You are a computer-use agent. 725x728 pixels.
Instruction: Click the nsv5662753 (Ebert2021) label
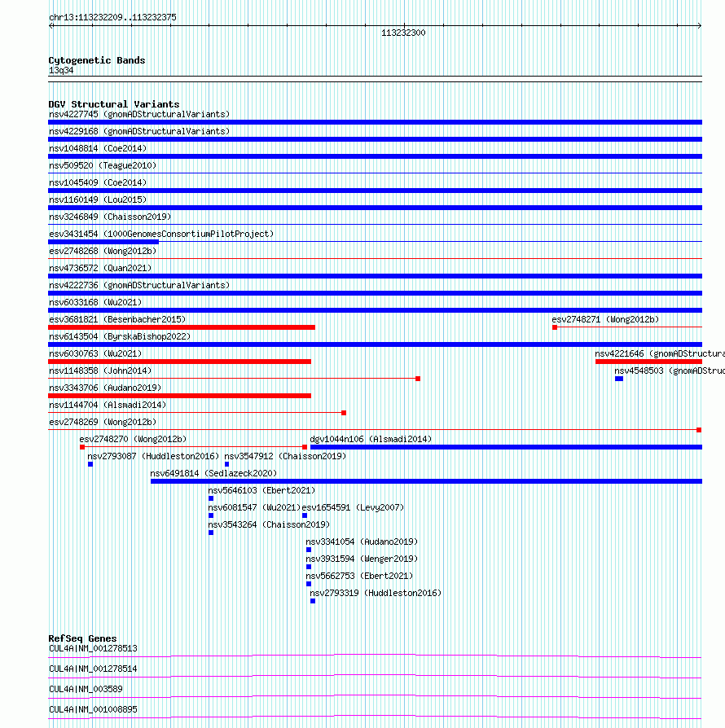pos(359,577)
